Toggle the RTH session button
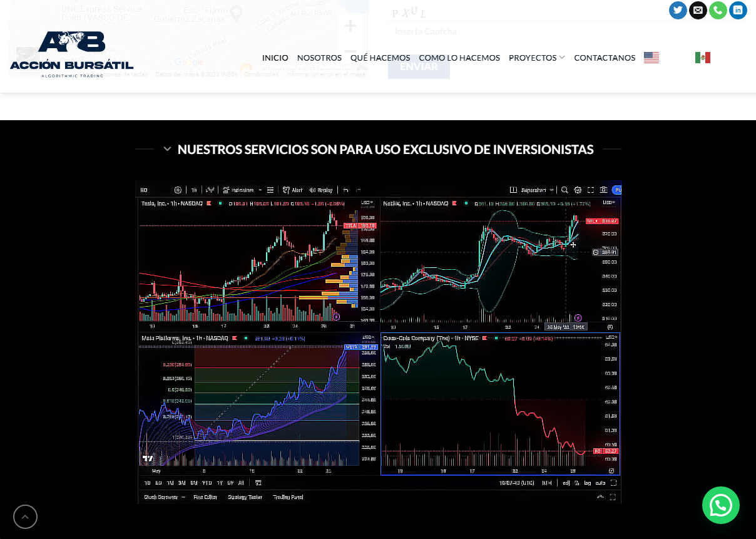756x539 pixels. click(547, 483)
